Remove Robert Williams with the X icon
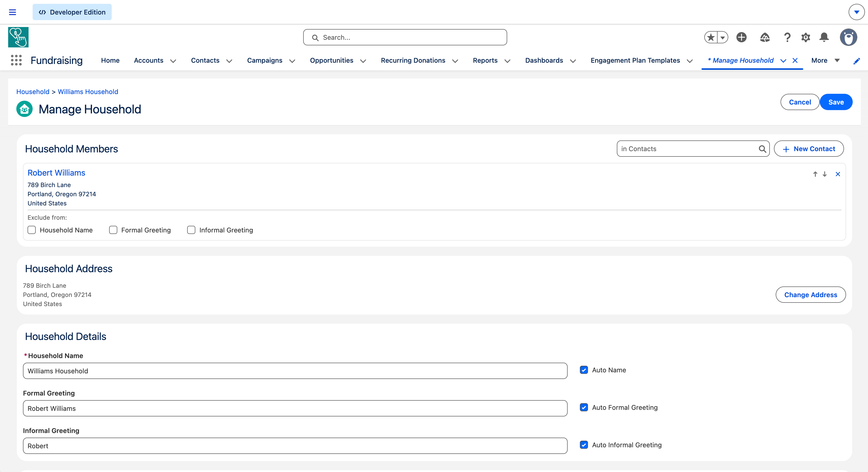868x472 pixels. click(838, 174)
